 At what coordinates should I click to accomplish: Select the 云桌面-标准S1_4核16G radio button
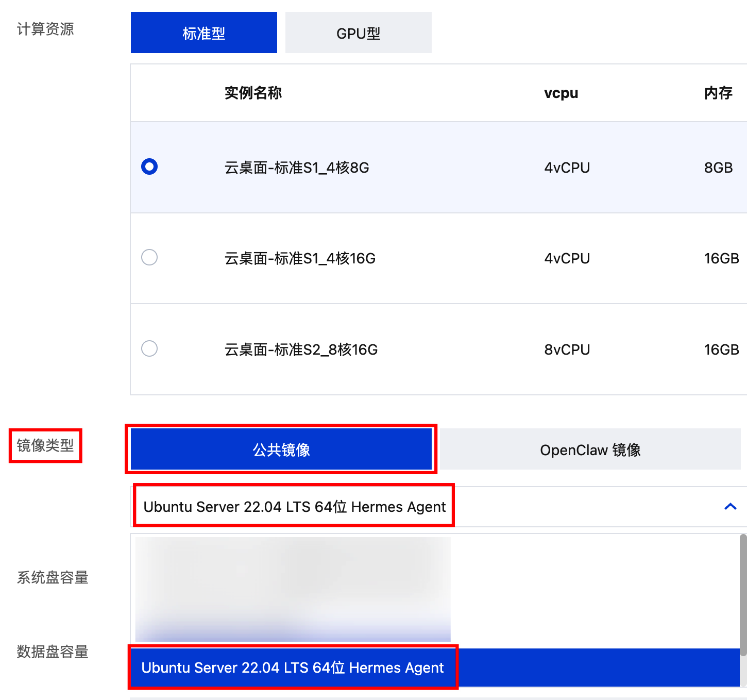pos(149,257)
